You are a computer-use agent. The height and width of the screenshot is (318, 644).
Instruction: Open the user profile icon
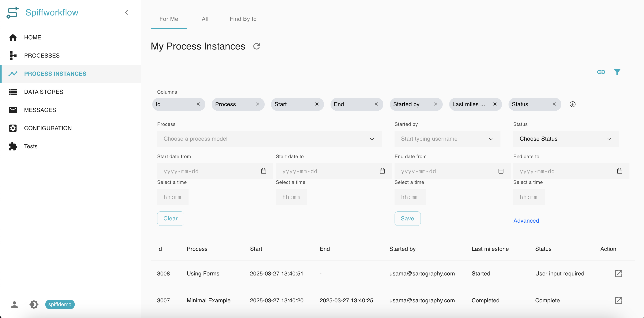tap(15, 304)
